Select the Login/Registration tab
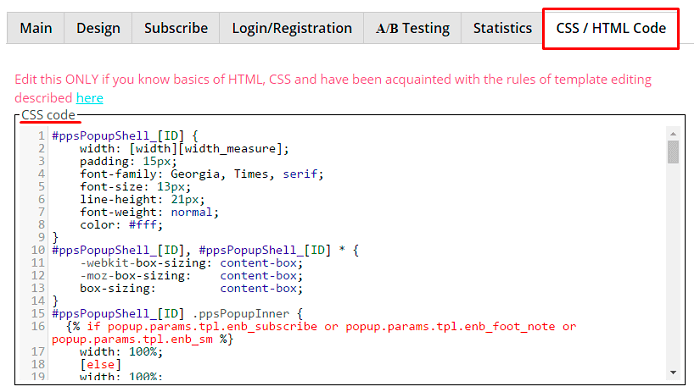700x392 pixels. point(292,28)
